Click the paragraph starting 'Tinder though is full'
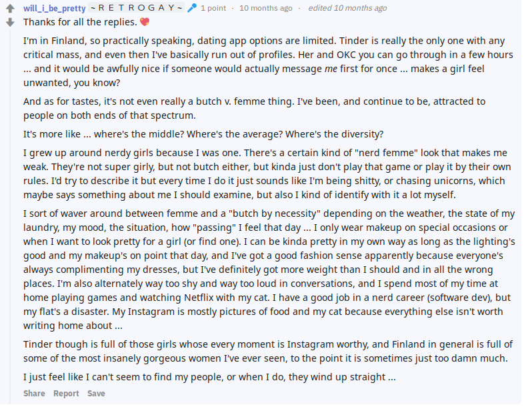532x409 pixels. (x=268, y=351)
